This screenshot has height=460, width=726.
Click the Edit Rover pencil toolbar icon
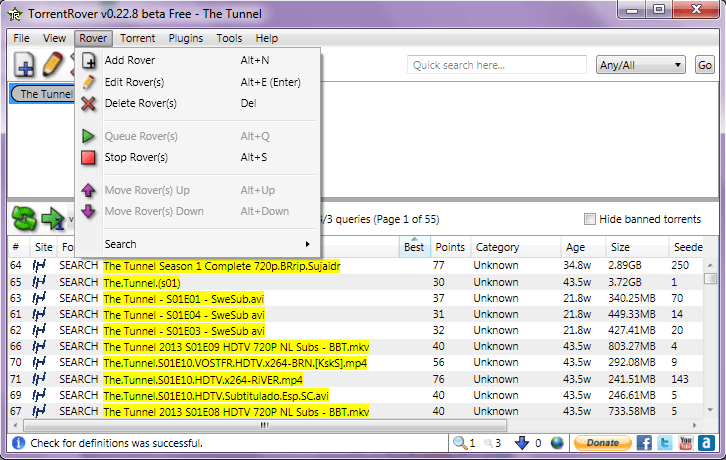[x=52, y=64]
